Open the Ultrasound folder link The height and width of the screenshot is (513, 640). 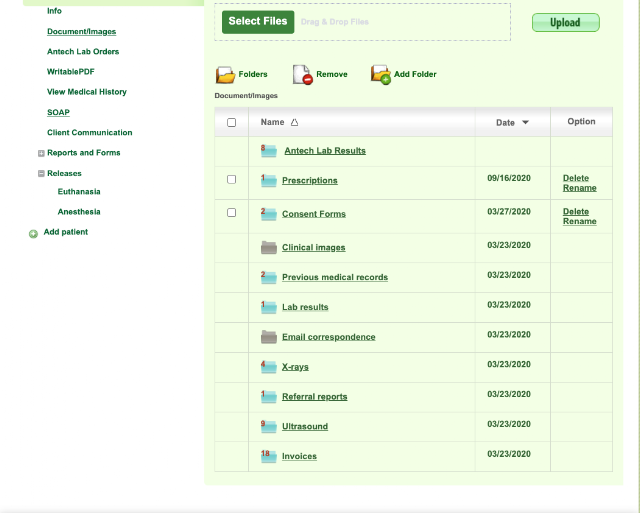pyautogui.click(x=305, y=426)
